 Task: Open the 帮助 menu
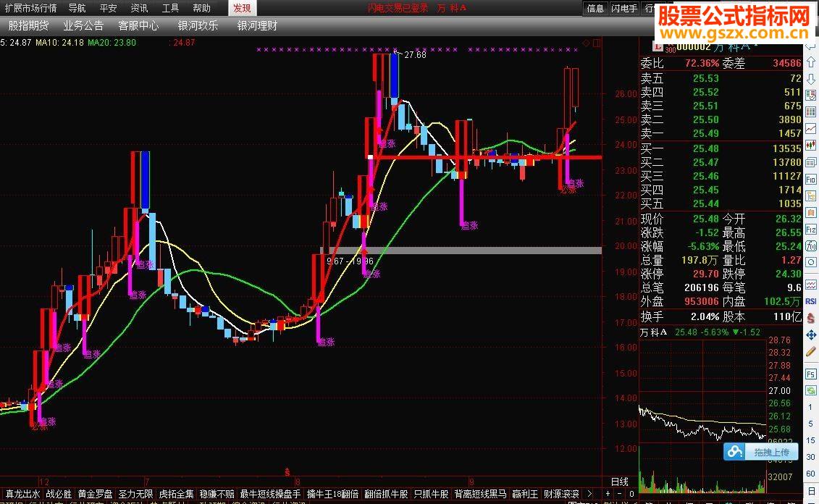pos(201,8)
